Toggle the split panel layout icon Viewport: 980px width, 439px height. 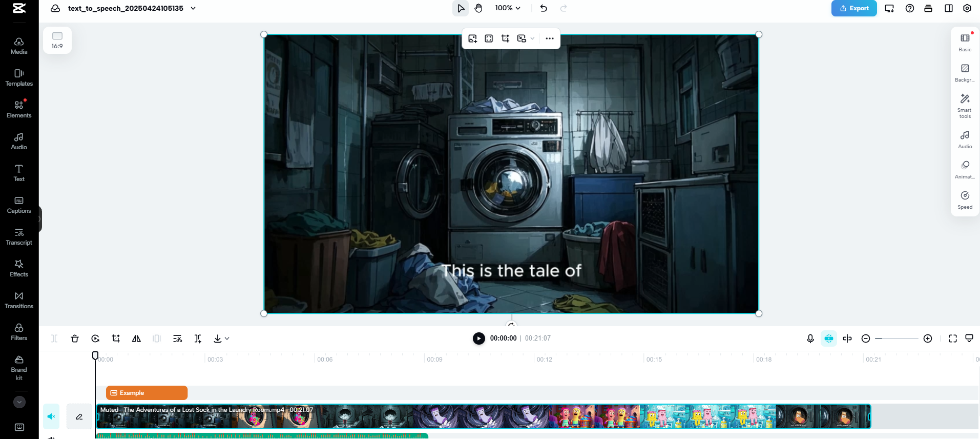[949, 8]
